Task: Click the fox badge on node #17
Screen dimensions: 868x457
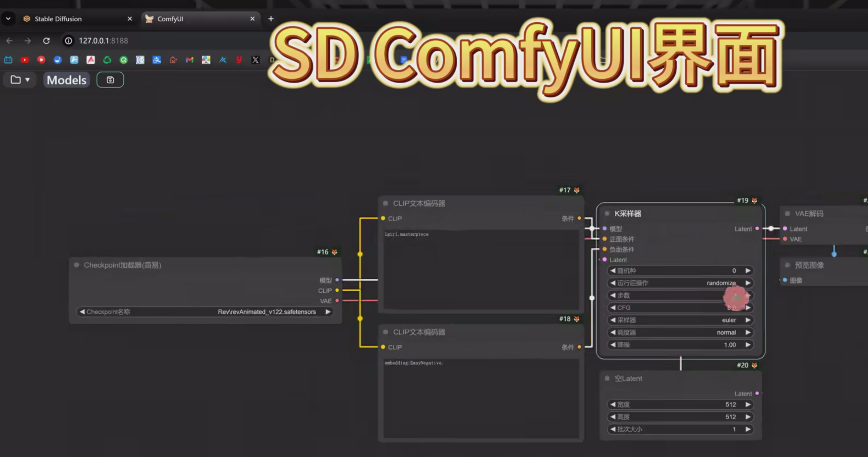Action: (x=577, y=190)
